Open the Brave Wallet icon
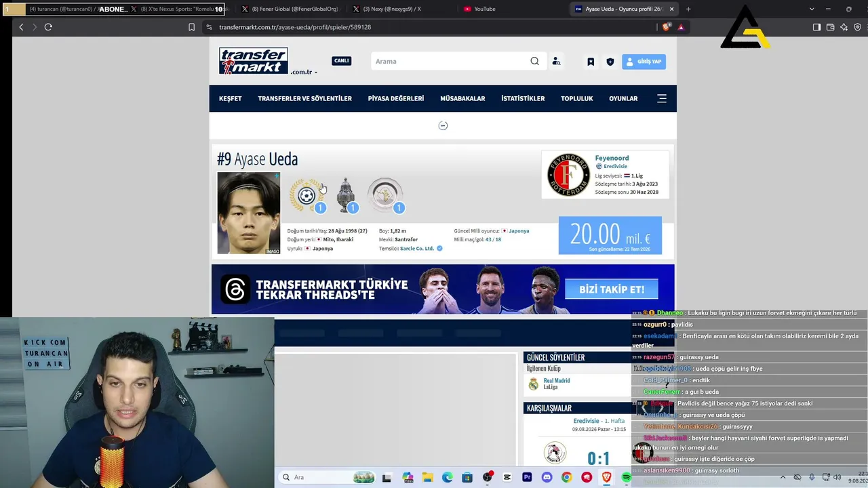 830,27
